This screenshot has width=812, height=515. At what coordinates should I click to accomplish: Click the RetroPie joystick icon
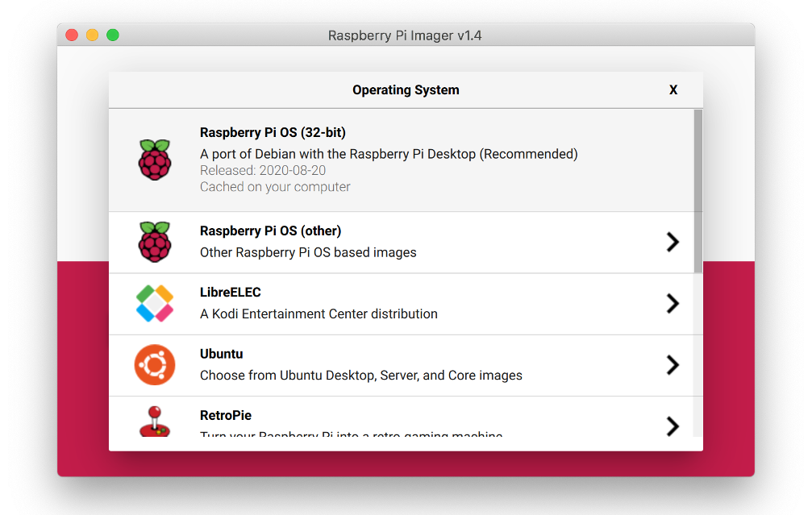[x=154, y=422]
